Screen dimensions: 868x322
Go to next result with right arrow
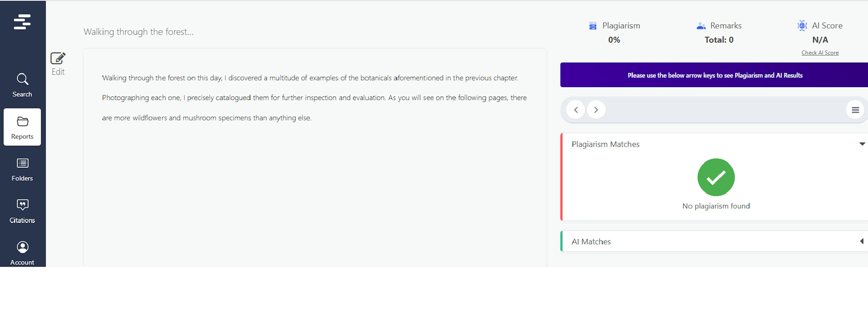coord(596,110)
